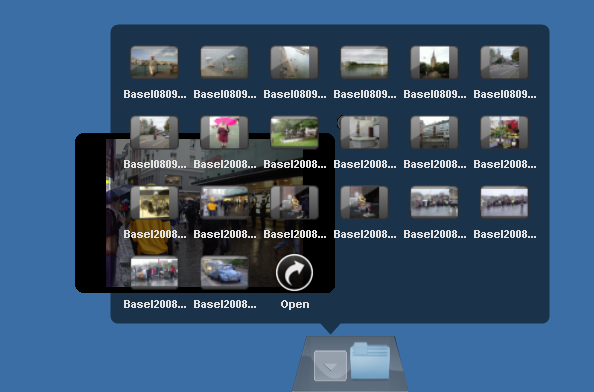
Task: Open the church spire photo thumbnail
Action: pos(434,62)
